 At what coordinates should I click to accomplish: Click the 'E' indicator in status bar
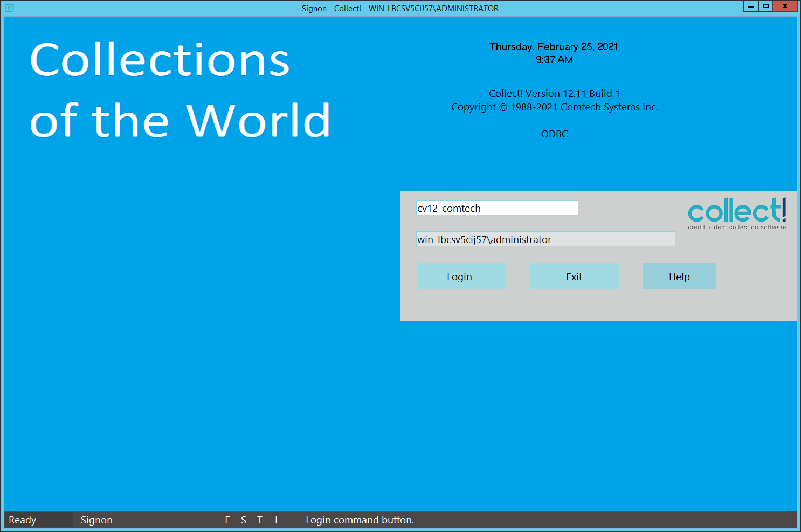click(x=227, y=520)
